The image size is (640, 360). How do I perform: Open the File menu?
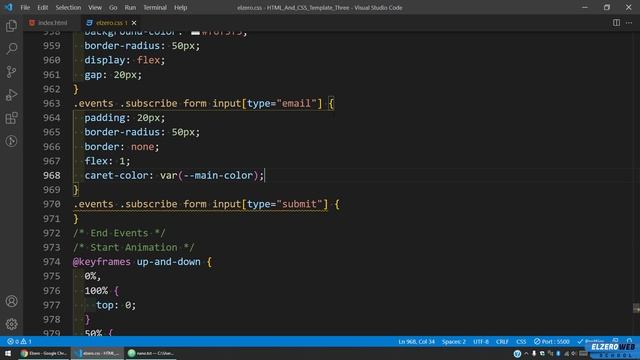(25, 7)
